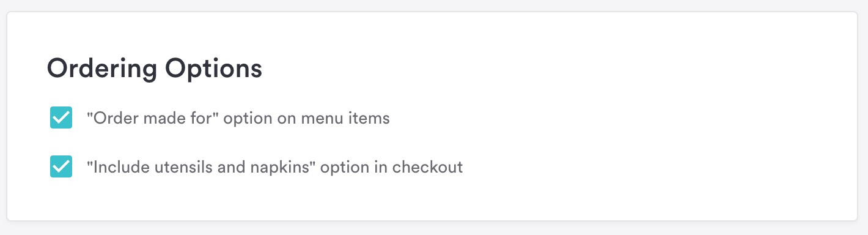Select the last checkbox under Ordering Options
Viewport: 868px width, 235px height.
pyautogui.click(x=61, y=166)
